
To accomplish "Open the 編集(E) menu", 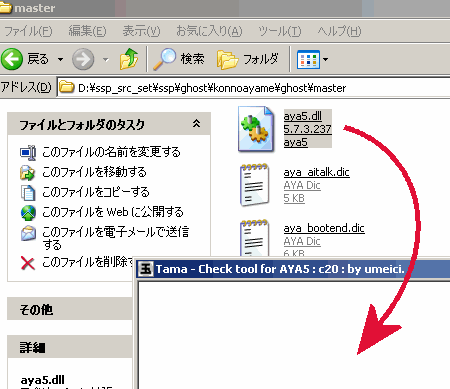I will pyautogui.click(x=87, y=31).
